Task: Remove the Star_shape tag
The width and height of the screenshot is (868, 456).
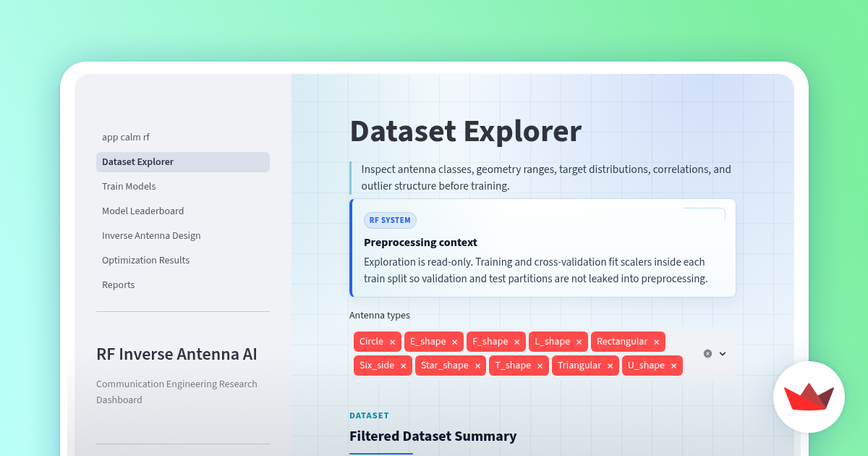Action: pos(477,366)
